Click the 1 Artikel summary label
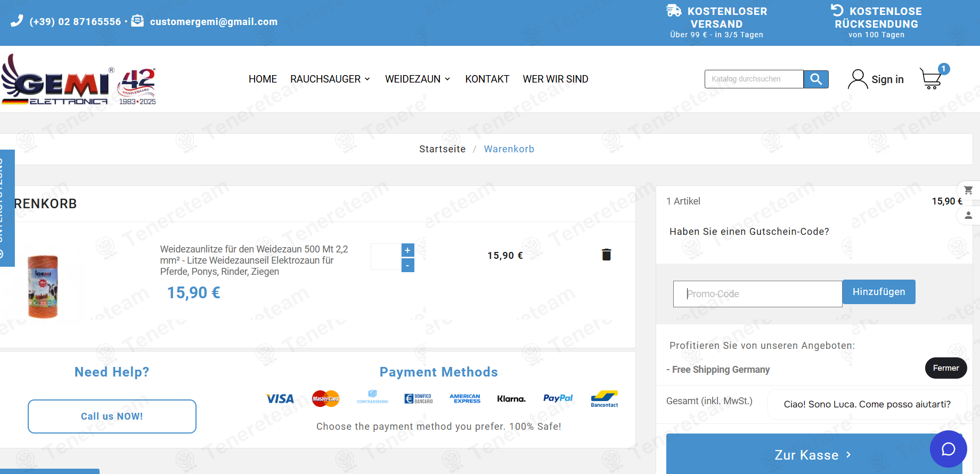This screenshot has width=980, height=474. (x=683, y=201)
